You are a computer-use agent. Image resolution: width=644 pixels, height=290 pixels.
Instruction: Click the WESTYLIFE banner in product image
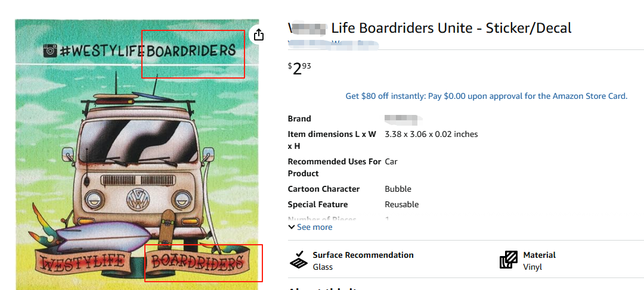pos(84,262)
